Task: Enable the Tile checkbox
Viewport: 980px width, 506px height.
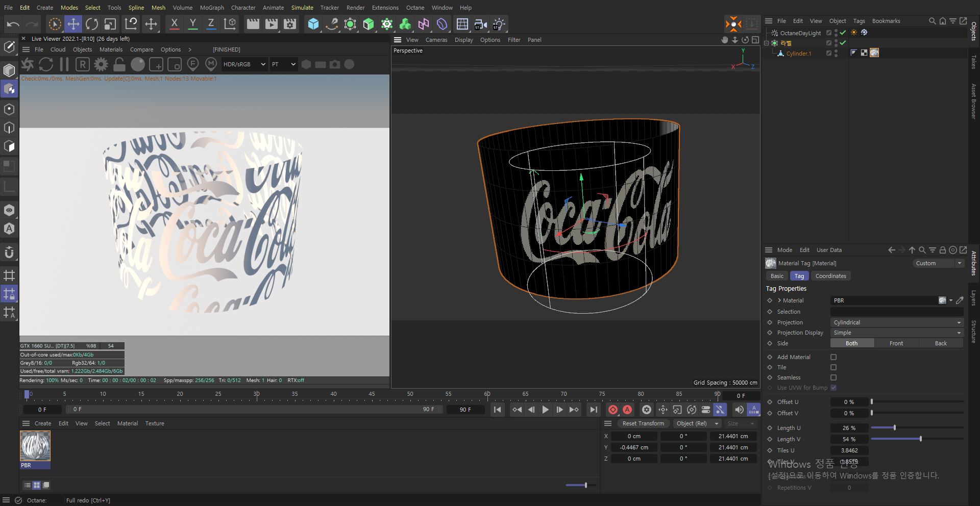Action: click(834, 367)
